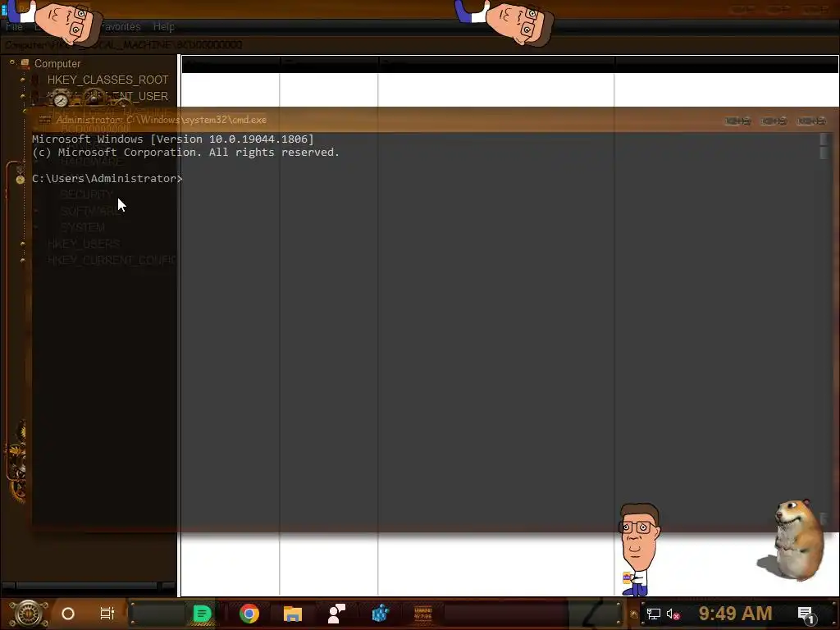Switch to Registry Editor taskbar icon
This screenshot has width=840, height=630.
[x=381, y=614]
